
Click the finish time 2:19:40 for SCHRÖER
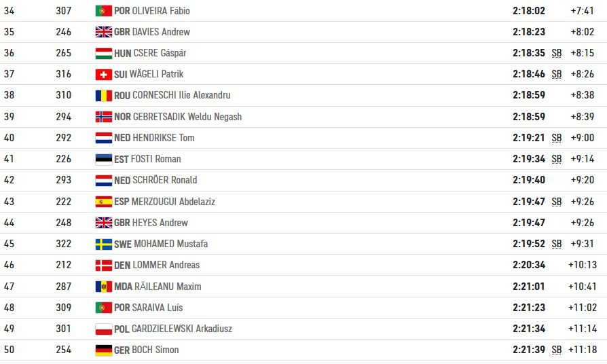529,180
